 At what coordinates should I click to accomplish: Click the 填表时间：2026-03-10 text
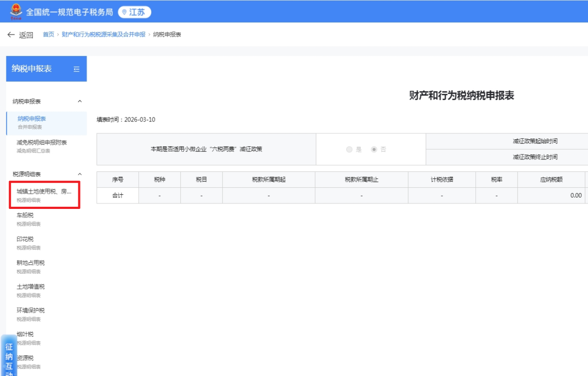point(126,120)
